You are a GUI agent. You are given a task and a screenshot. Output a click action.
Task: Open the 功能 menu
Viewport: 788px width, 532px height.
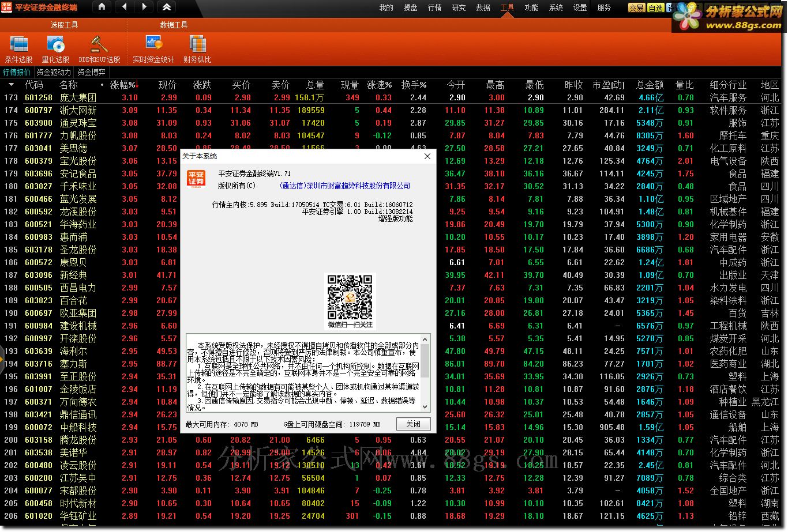click(x=532, y=7)
